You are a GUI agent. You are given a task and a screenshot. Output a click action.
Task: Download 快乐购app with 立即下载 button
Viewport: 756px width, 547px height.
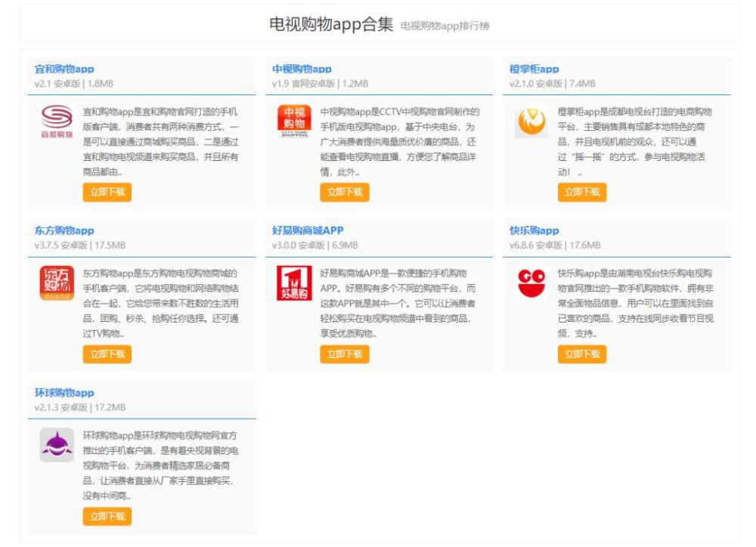tap(582, 354)
